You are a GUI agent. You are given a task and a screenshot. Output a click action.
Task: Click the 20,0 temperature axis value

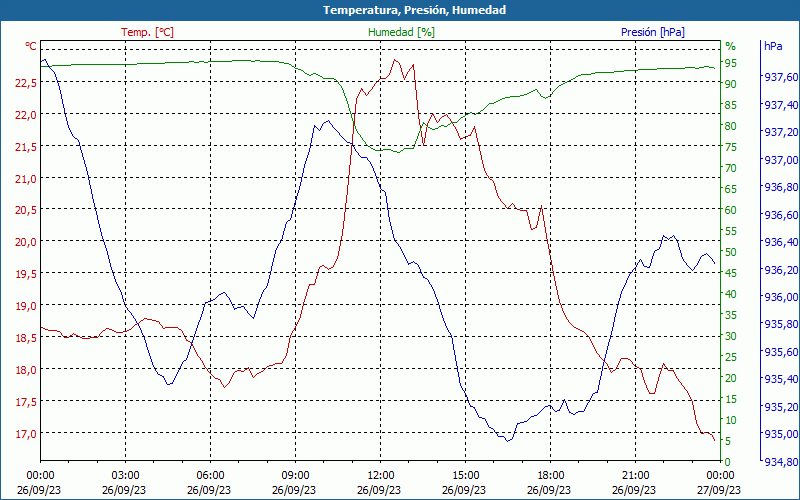tap(26, 242)
